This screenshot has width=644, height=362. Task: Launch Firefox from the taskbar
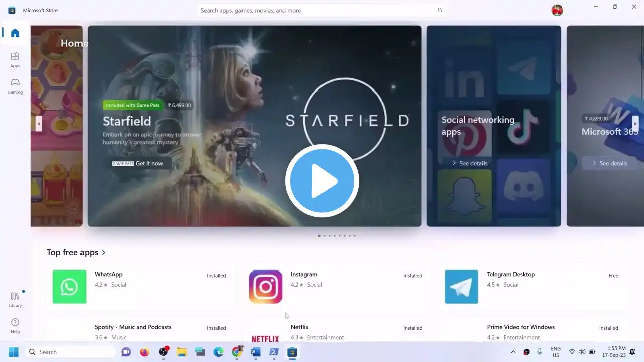pyautogui.click(x=145, y=352)
